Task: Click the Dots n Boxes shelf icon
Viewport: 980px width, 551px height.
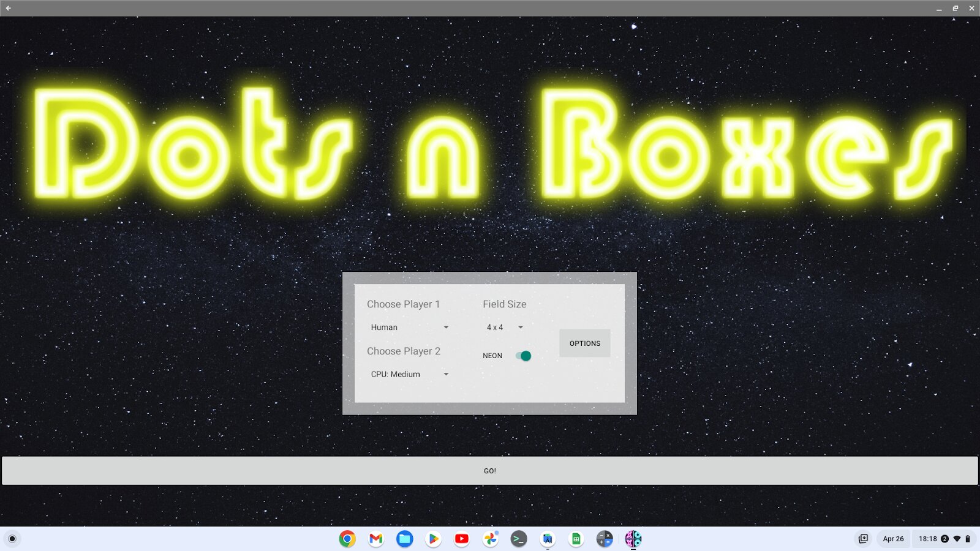Action: point(633,539)
